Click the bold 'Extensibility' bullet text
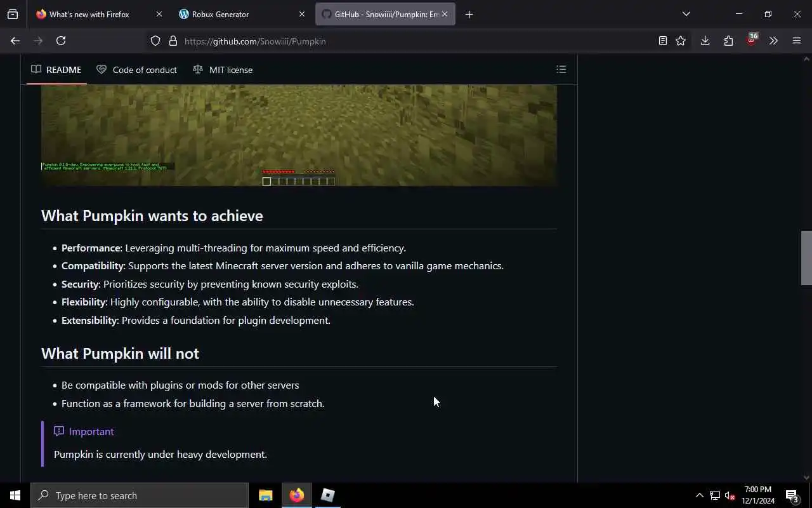This screenshot has width=812, height=508. coord(89,320)
